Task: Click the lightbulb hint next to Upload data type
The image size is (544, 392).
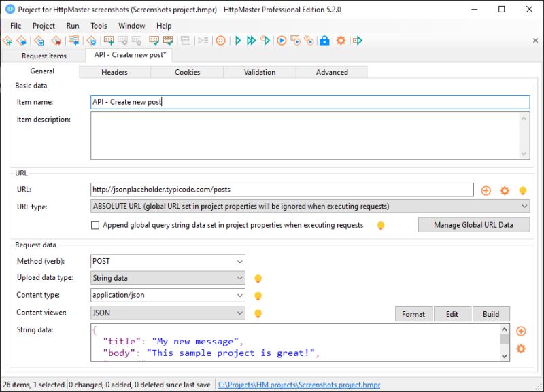Action: [258, 279]
